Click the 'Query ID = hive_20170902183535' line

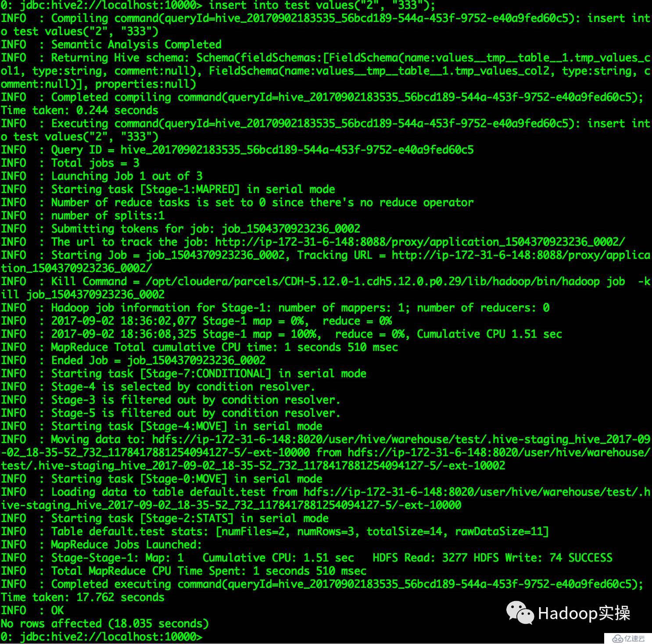(237, 150)
